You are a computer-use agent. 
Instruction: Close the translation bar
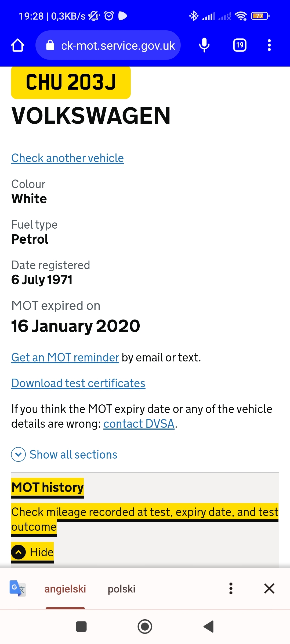pyautogui.click(x=269, y=588)
